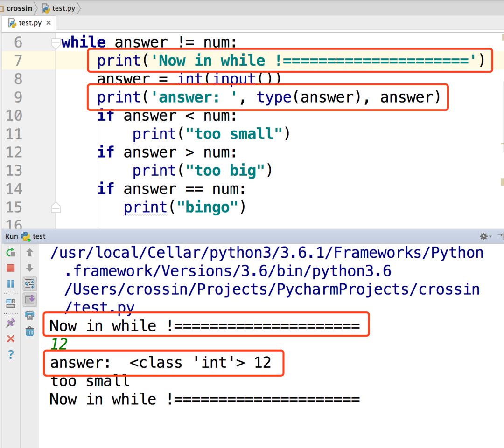
Task: Clear console with the trash icon
Action: [29, 331]
